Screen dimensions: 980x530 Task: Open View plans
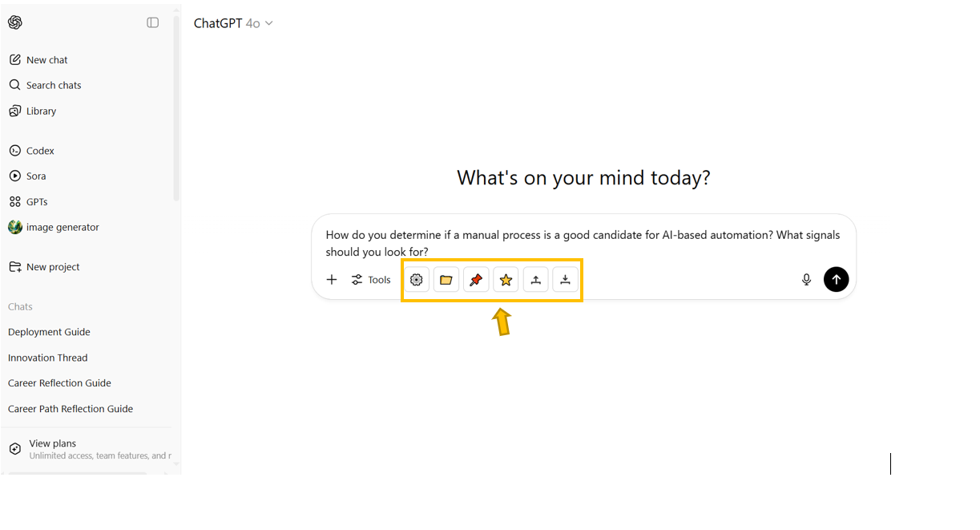pos(52,443)
